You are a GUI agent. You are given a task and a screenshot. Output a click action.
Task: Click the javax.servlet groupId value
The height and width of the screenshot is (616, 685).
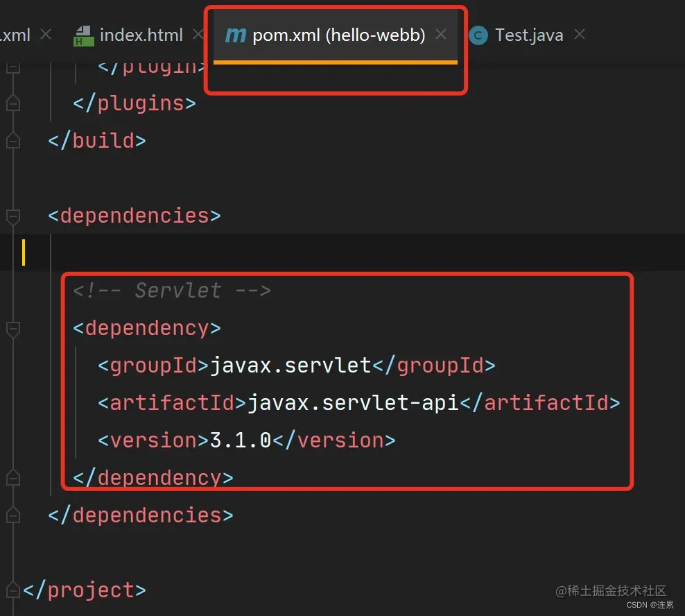[291, 366]
